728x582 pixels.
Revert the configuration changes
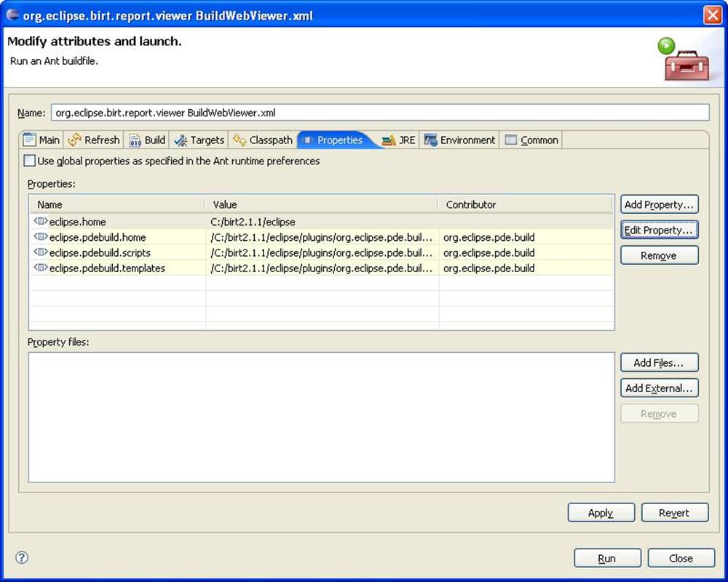coord(675,512)
